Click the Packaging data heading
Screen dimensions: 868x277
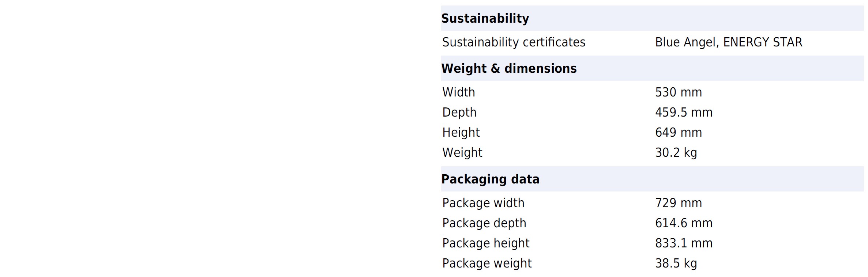click(490, 179)
